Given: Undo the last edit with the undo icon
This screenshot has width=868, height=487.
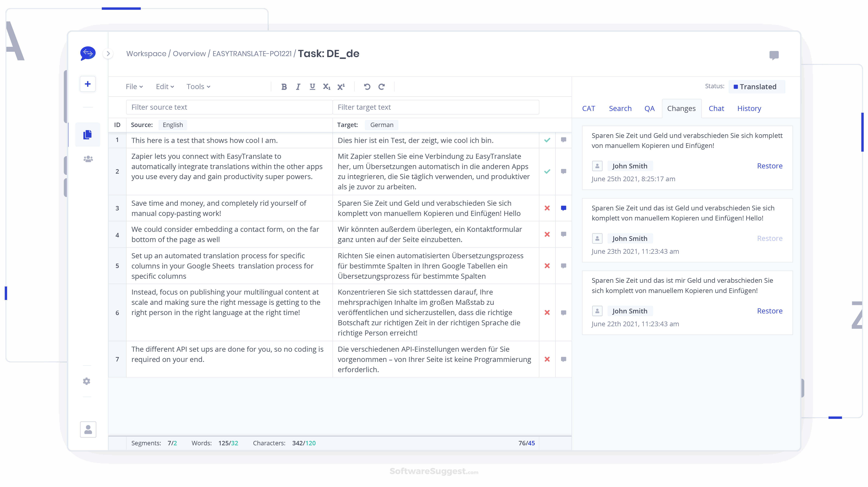Looking at the screenshot, I should (x=367, y=87).
